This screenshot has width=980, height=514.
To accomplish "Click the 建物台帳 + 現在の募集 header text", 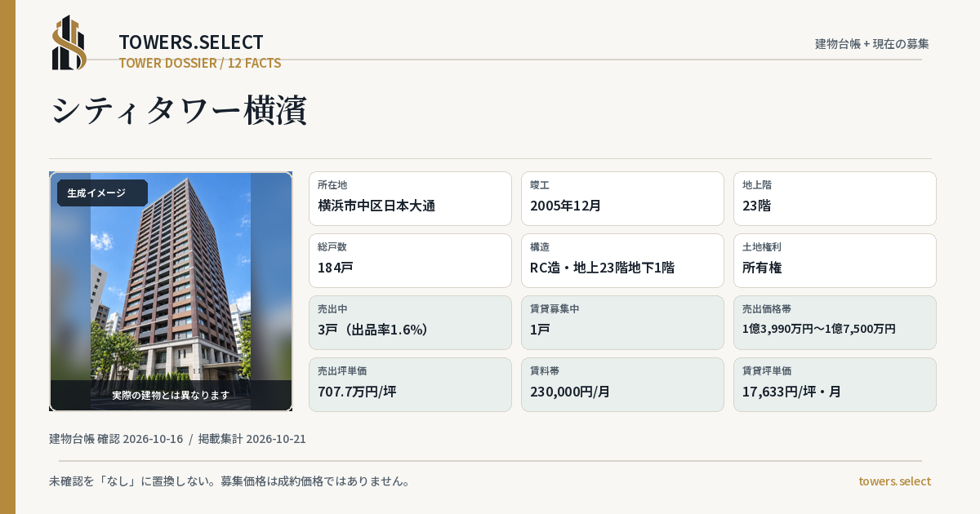I will 872,43.
